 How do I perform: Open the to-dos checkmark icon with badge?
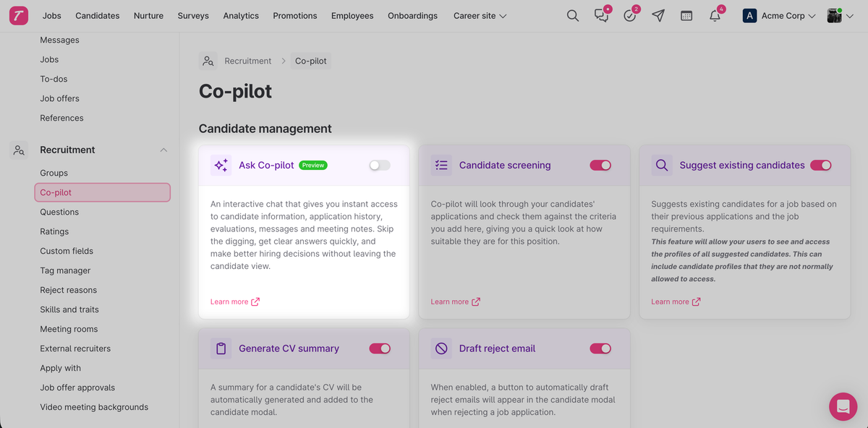click(630, 16)
